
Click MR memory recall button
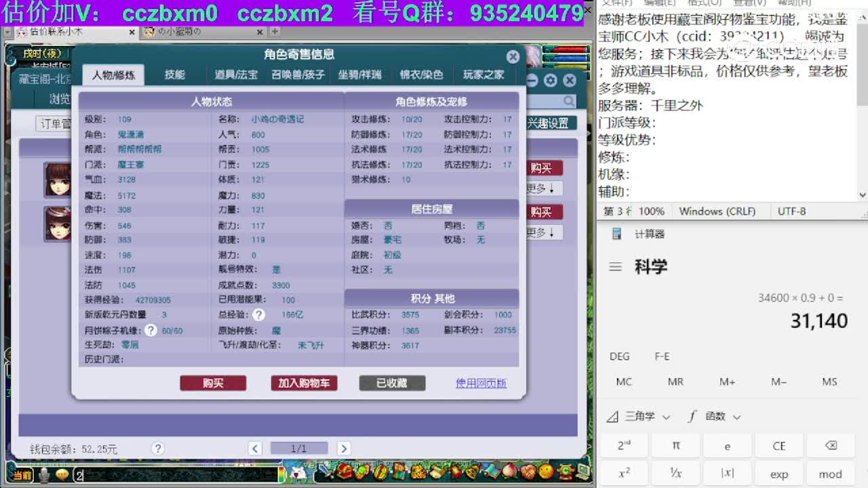point(676,382)
